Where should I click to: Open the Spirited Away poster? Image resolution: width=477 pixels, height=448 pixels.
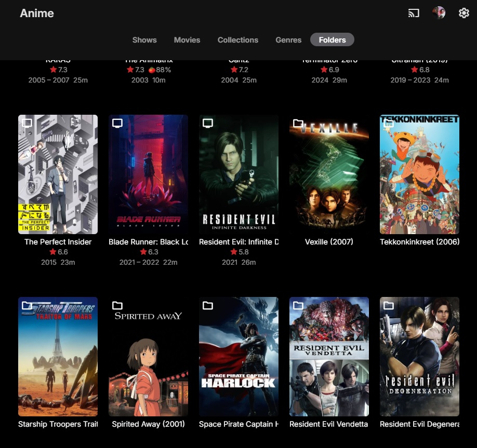(x=148, y=357)
